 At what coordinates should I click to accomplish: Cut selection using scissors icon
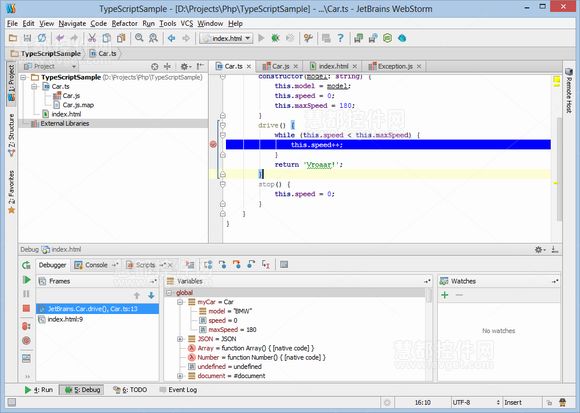(92, 38)
